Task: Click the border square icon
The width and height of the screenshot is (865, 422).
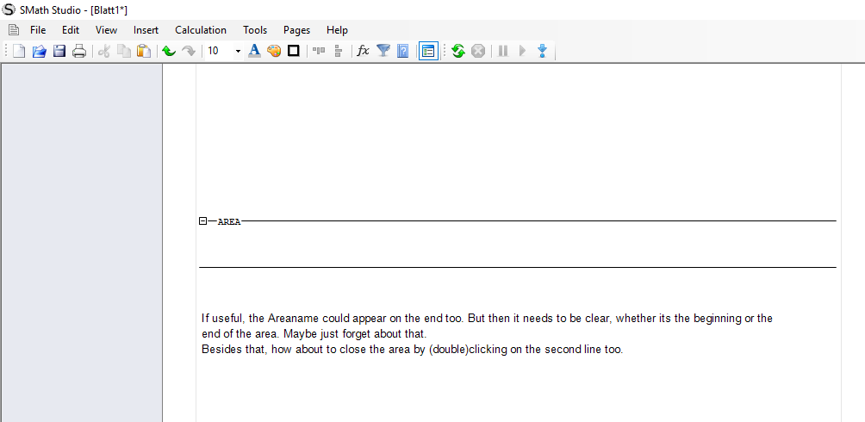Action: [x=294, y=51]
